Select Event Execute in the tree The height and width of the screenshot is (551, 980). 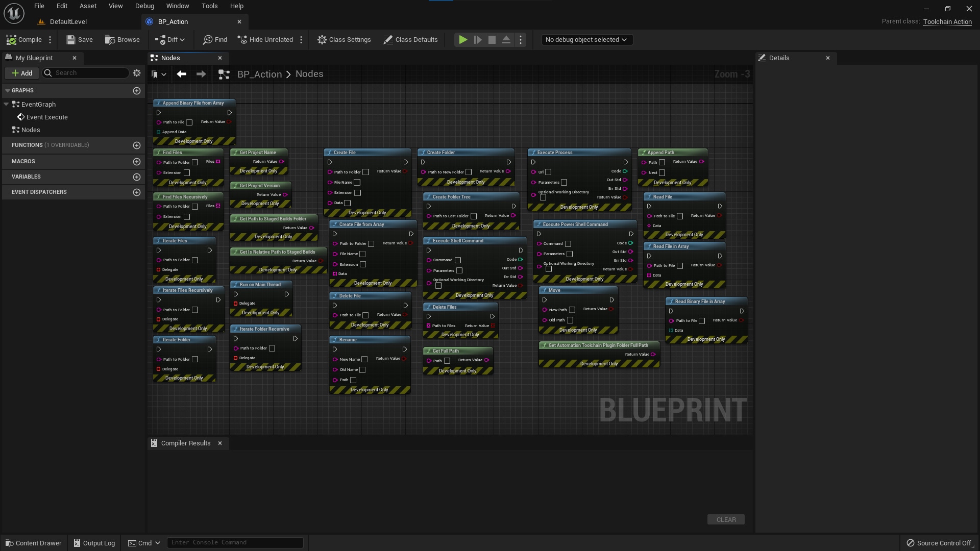click(x=47, y=117)
